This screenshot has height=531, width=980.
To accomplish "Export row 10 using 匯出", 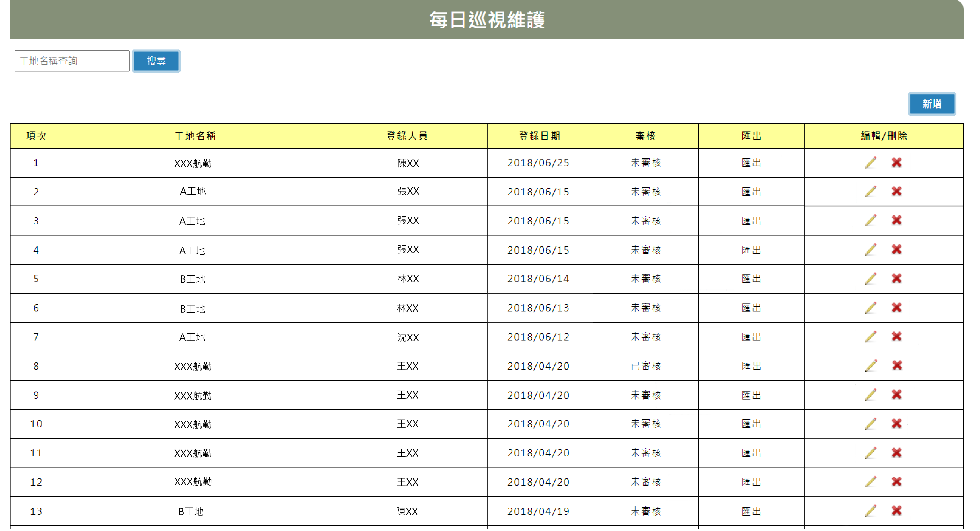I will coord(751,424).
